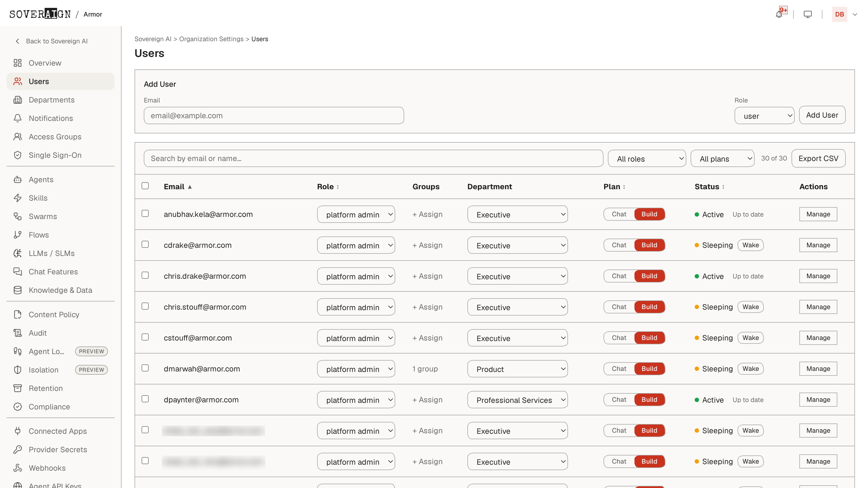Click the Knowledge & Data database icon
Screen dimensions: 868x488
point(18,290)
